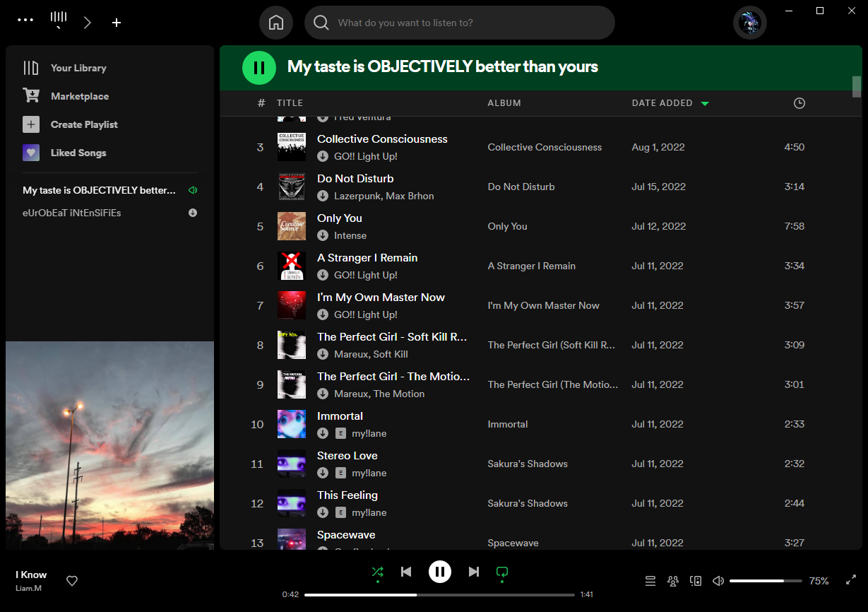Adjust the volume slider

766,581
